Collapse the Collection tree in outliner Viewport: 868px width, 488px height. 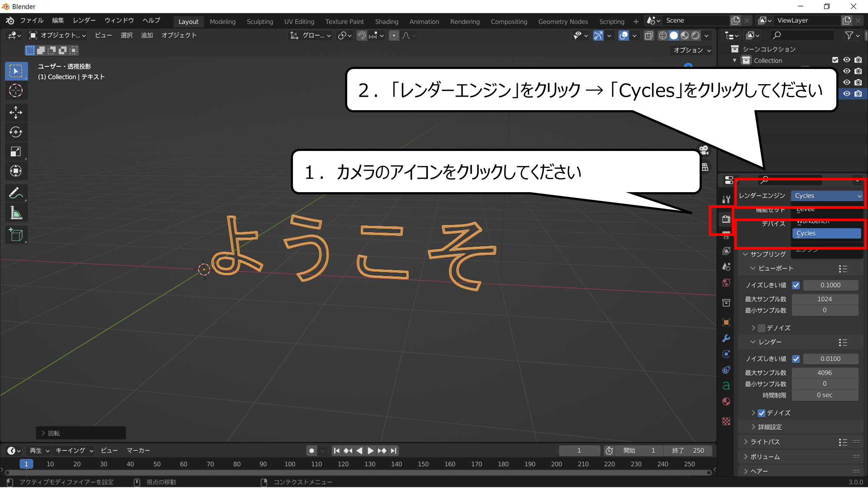click(x=734, y=61)
